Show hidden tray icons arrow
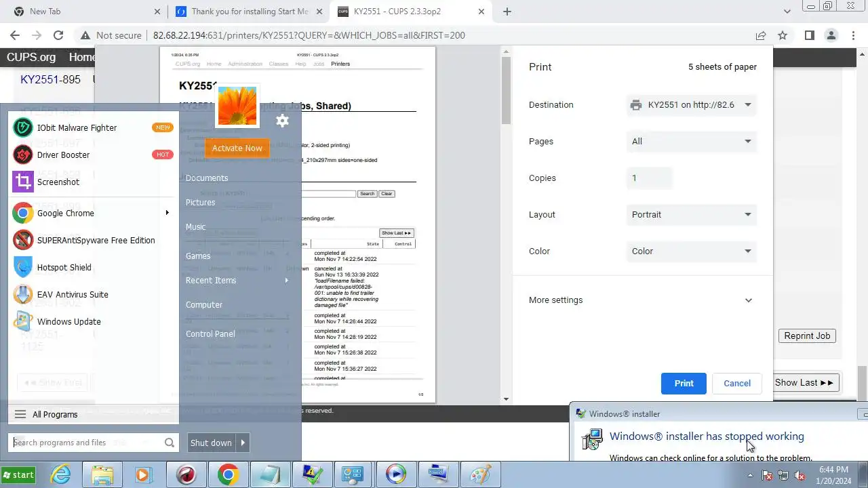The width and height of the screenshot is (868, 488). click(750, 475)
